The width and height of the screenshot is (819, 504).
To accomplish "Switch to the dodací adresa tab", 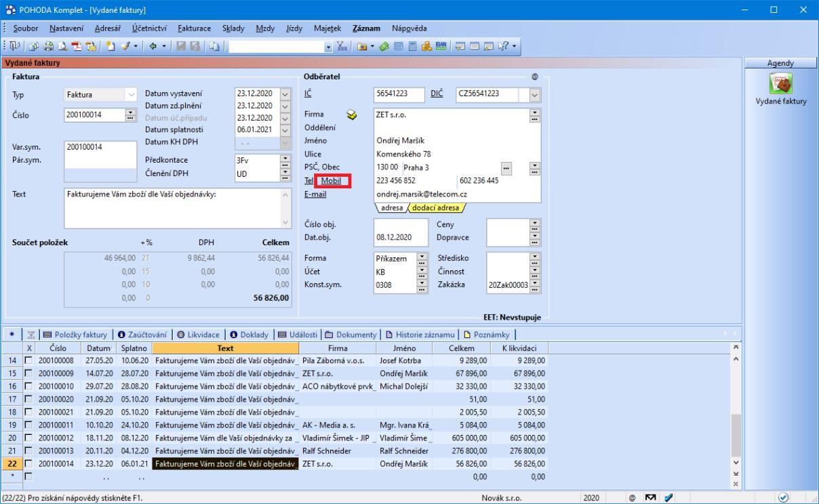I will coord(436,208).
